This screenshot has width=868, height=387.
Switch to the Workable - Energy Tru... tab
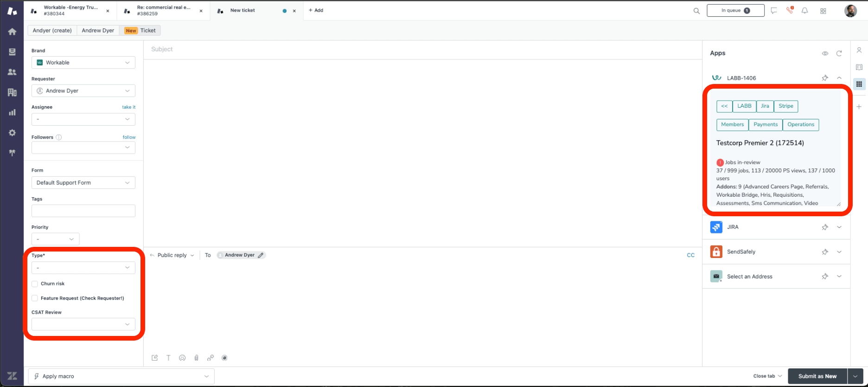pos(70,11)
